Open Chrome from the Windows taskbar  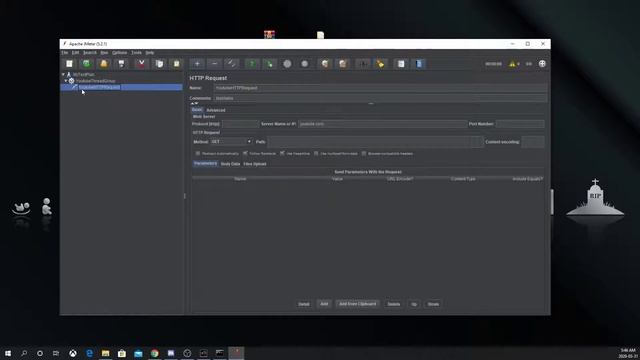(154, 353)
